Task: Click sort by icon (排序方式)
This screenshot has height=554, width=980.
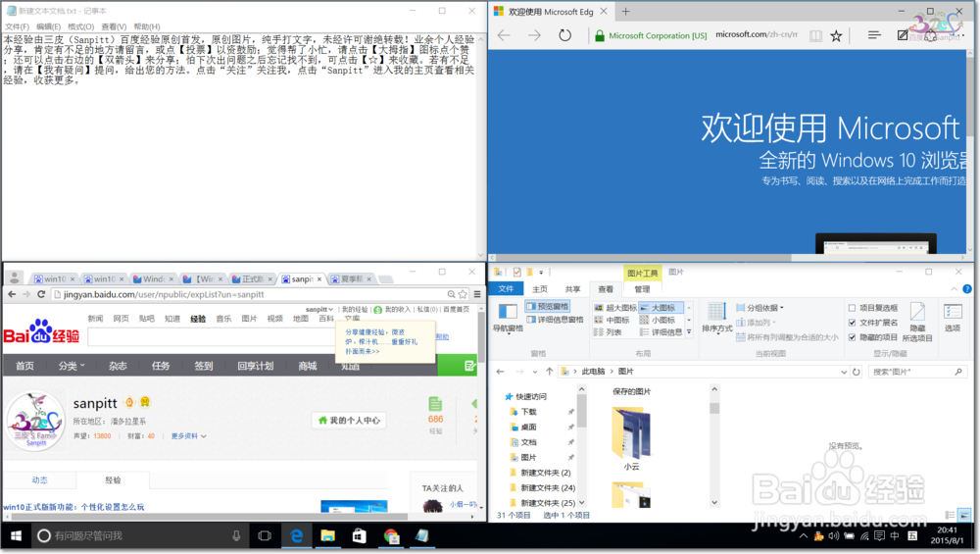Action: (717, 318)
